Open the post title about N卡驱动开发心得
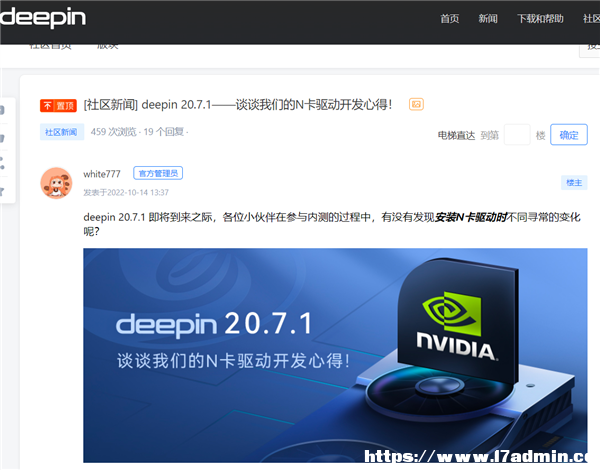 click(x=238, y=104)
